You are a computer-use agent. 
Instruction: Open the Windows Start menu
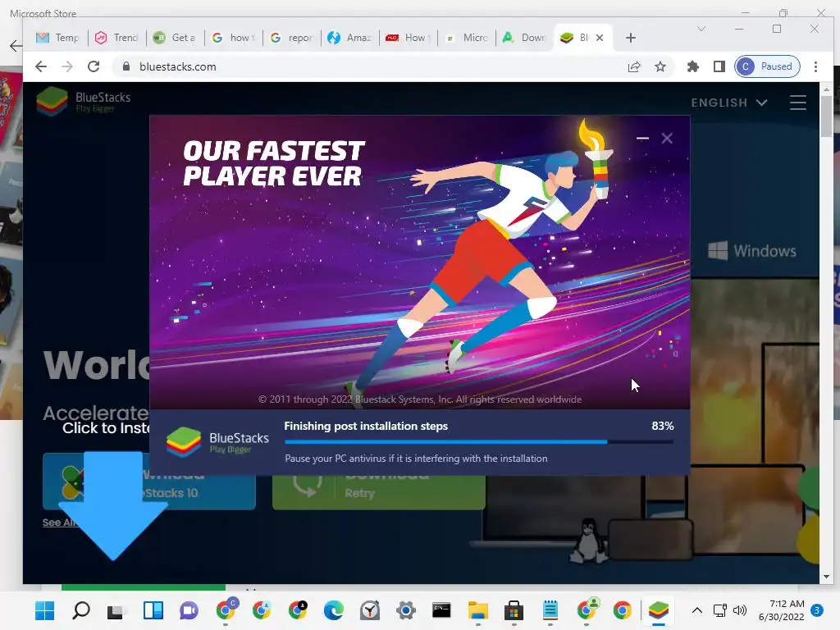click(x=44, y=610)
